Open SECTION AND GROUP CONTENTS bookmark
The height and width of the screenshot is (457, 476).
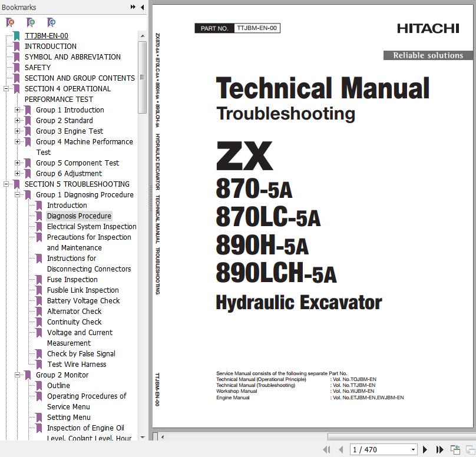[80, 78]
